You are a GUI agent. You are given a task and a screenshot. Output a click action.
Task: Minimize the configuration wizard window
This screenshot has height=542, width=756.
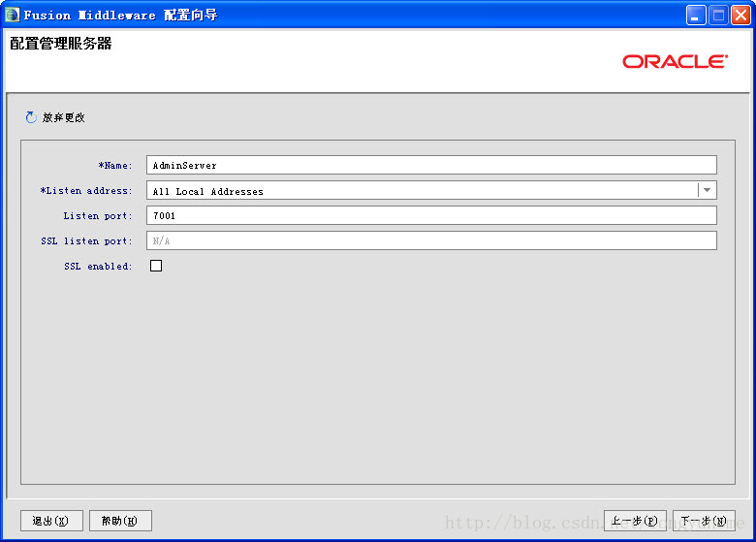click(x=696, y=15)
